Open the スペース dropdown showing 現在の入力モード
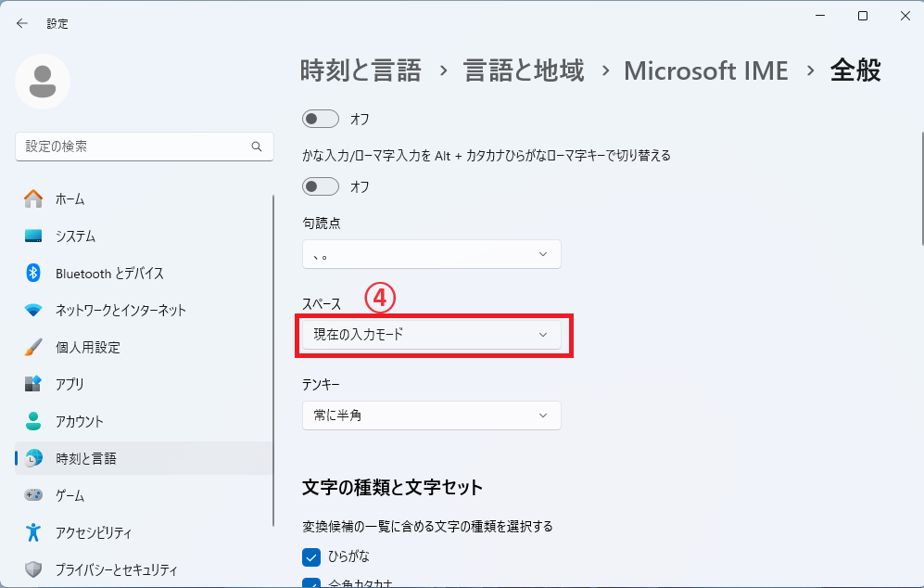 tap(431, 335)
